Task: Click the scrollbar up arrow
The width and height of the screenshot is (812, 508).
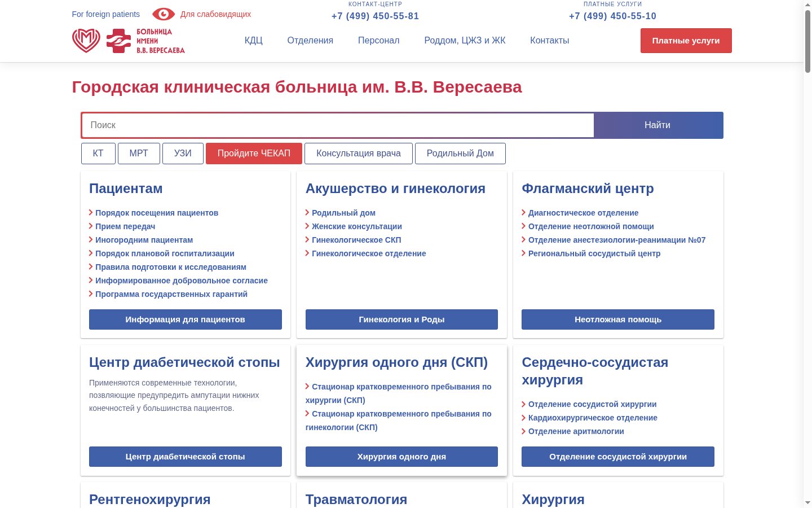Action: pyautogui.click(x=807, y=5)
